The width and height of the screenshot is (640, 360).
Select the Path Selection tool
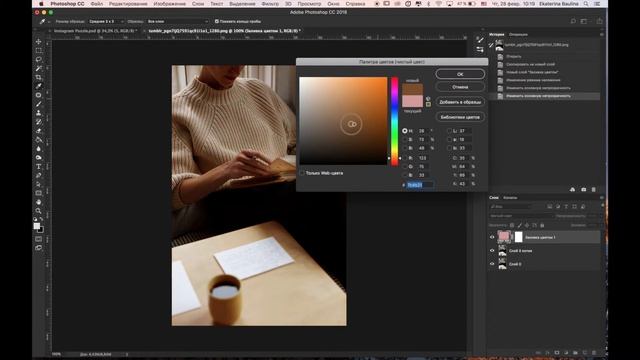(38, 184)
